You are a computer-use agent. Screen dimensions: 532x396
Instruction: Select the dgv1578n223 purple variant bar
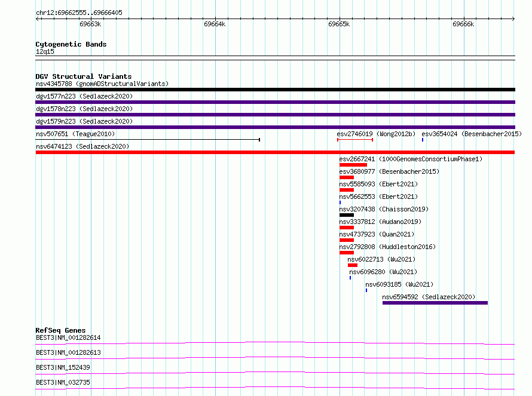(x=275, y=115)
